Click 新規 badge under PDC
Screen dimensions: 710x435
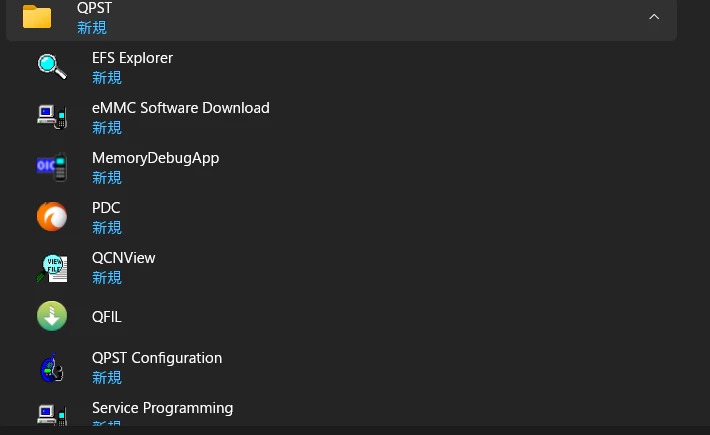(x=107, y=227)
